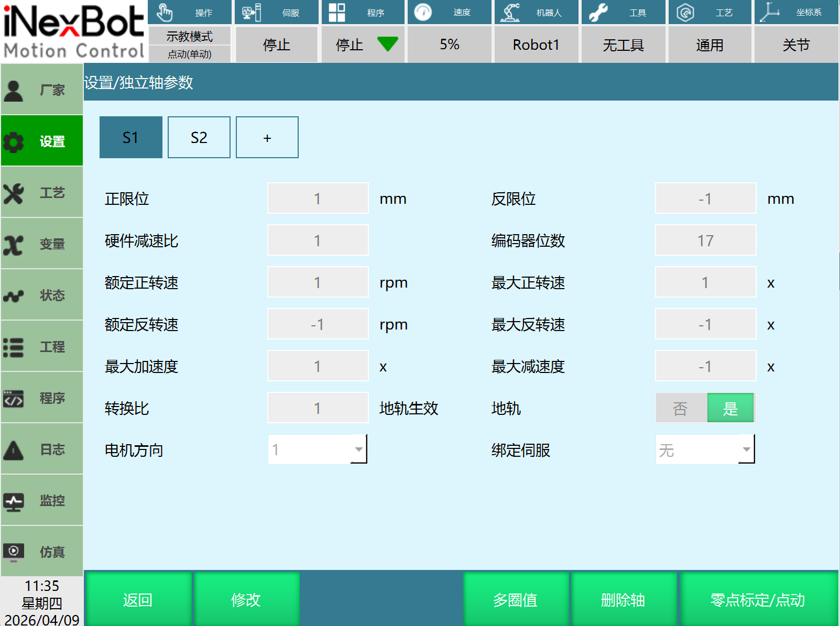Add a new axis with + tab
840x626 pixels.
point(267,137)
